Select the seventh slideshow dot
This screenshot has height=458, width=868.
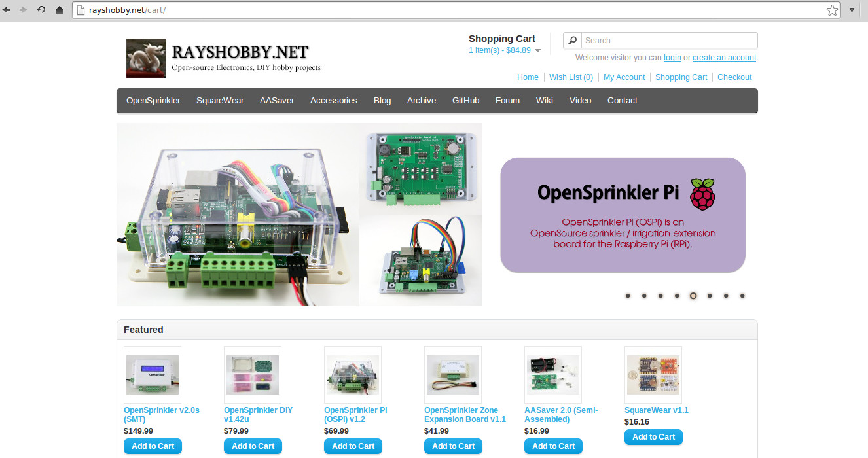coord(726,296)
